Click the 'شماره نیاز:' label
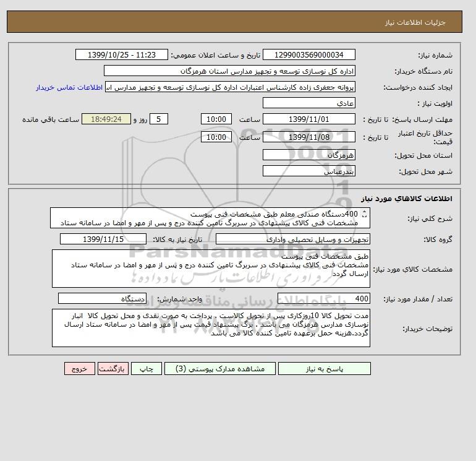Screen dimensions: 476x461 tap(435, 55)
